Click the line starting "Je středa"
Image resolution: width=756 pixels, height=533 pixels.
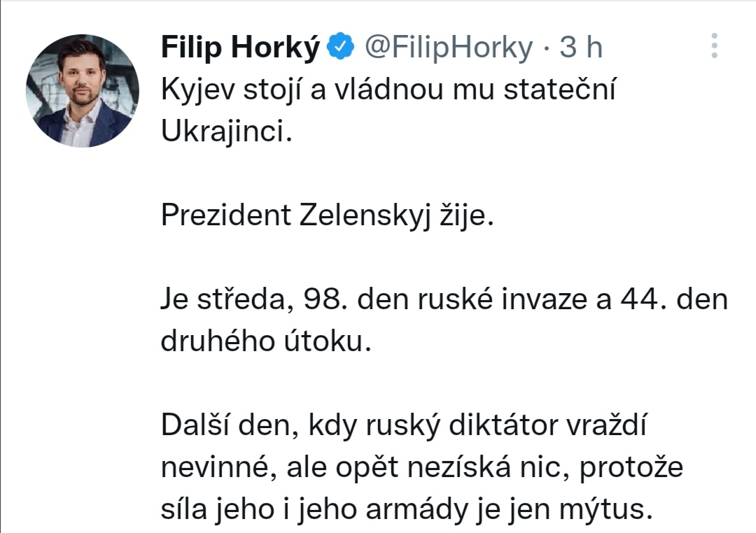tap(444, 301)
